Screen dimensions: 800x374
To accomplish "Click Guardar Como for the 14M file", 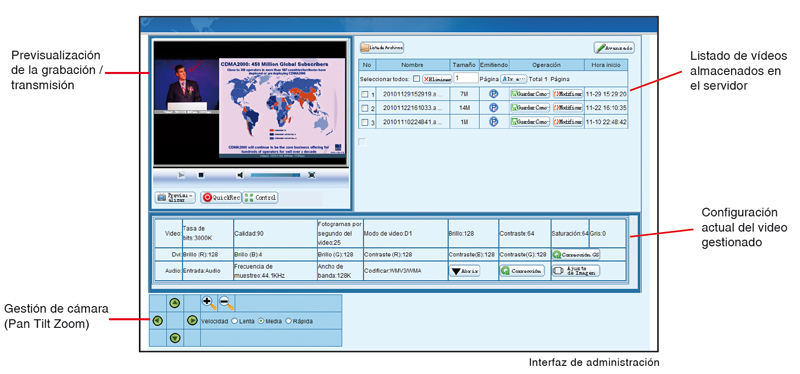I will pyautogui.click(x=530, y=108).
